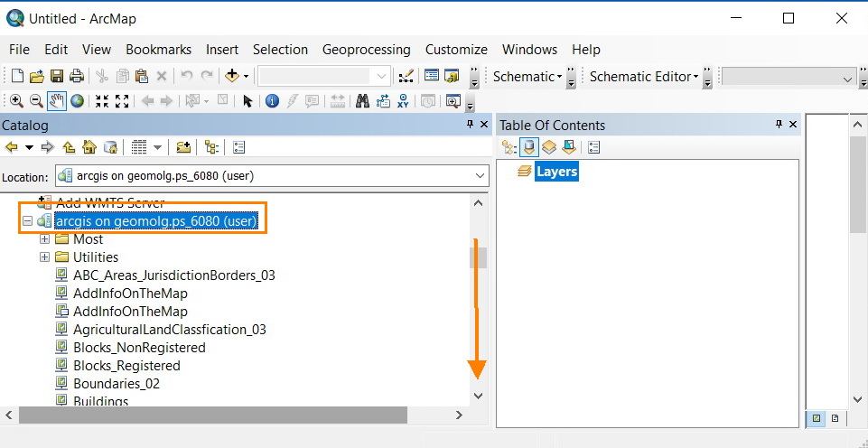Open the Find Route tool
868x448 pixels.
(x=383, y=101)
